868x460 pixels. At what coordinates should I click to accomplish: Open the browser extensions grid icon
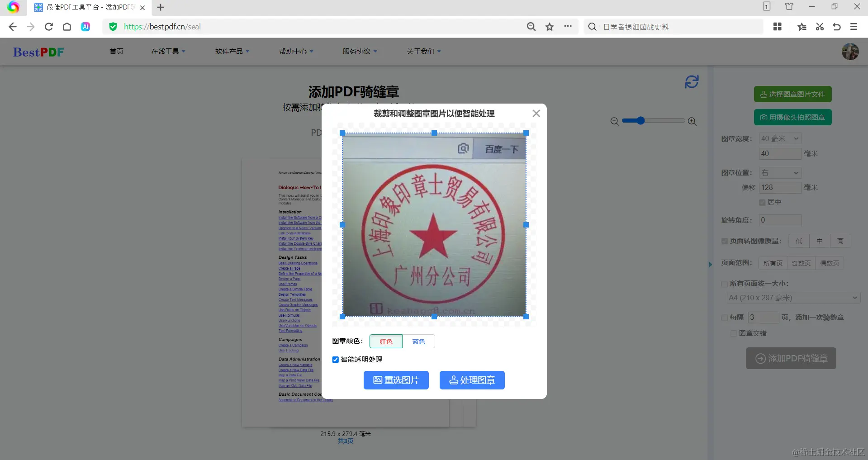pos(778,27)
